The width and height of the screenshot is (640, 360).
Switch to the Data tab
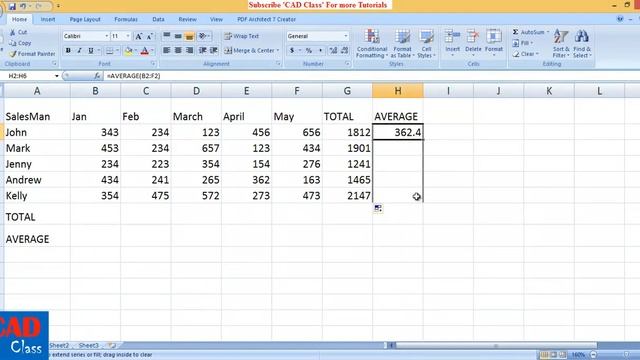point(158,19)
